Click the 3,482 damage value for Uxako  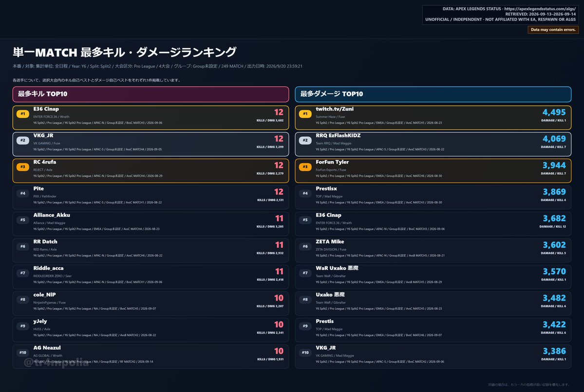tap(554, 298)
